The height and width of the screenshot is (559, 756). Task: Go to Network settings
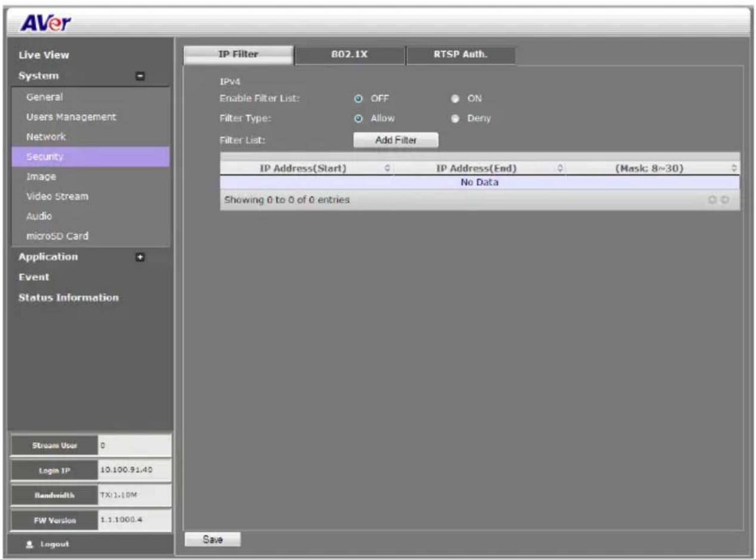coord(45,137)
